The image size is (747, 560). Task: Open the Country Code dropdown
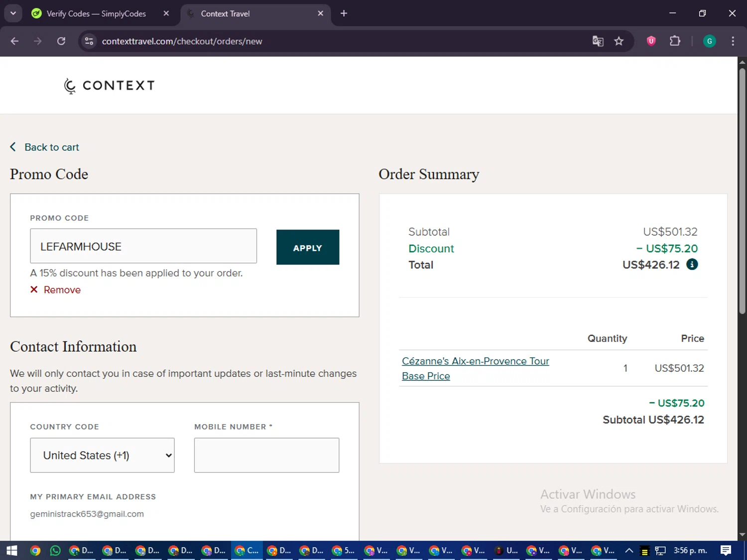click(102, 455)
